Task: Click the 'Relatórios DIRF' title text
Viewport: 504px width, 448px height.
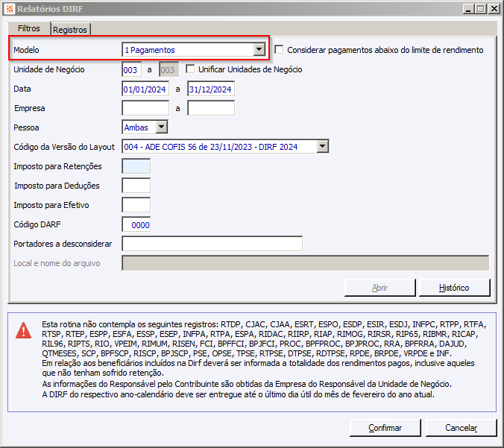Action: coord(50,9)
